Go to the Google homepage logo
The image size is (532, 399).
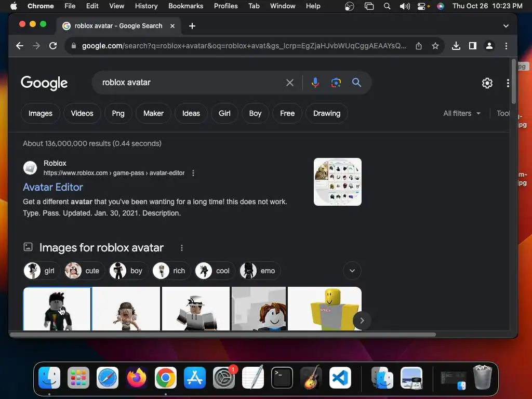click(44, 83)
